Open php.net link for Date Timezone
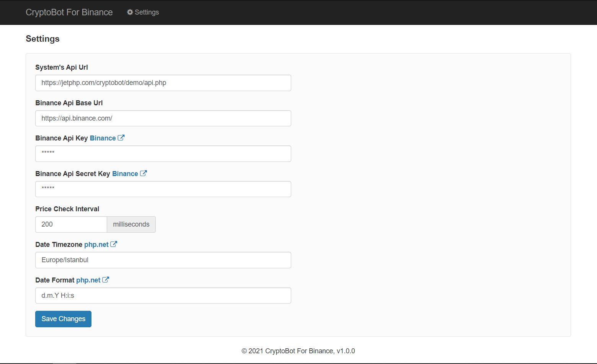 click(x=96, y=245)
